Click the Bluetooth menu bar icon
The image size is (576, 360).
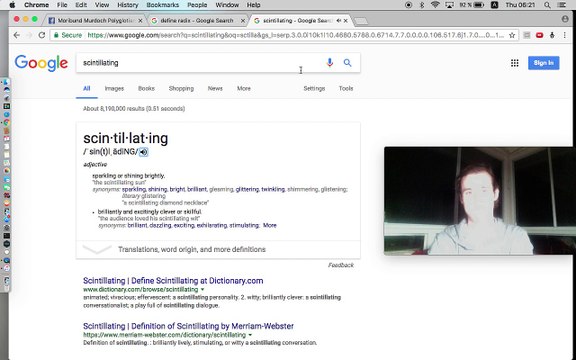[422, 5]
